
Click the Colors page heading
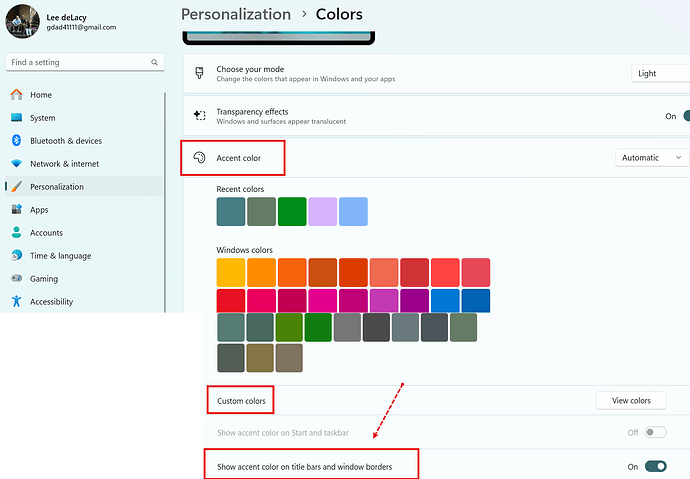(x=339, y=14)
